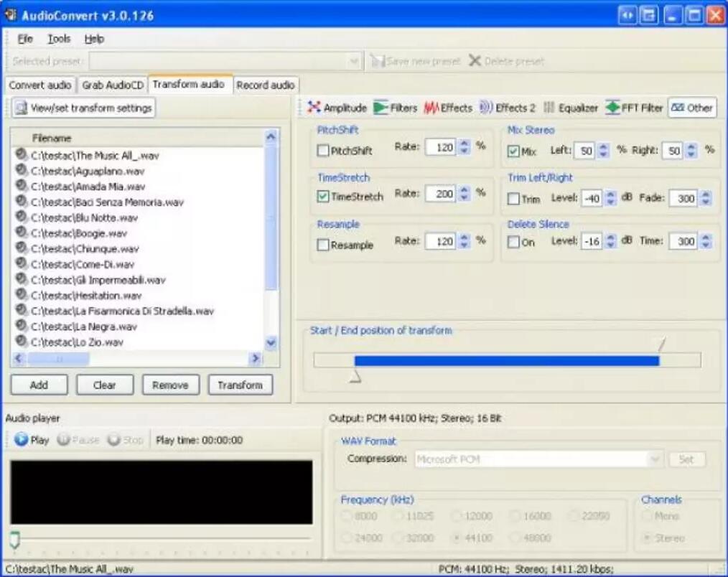Viewport: 728px width, 577px height.
Task: Enable the PitchShift checkbox
Action: (322, 151)
